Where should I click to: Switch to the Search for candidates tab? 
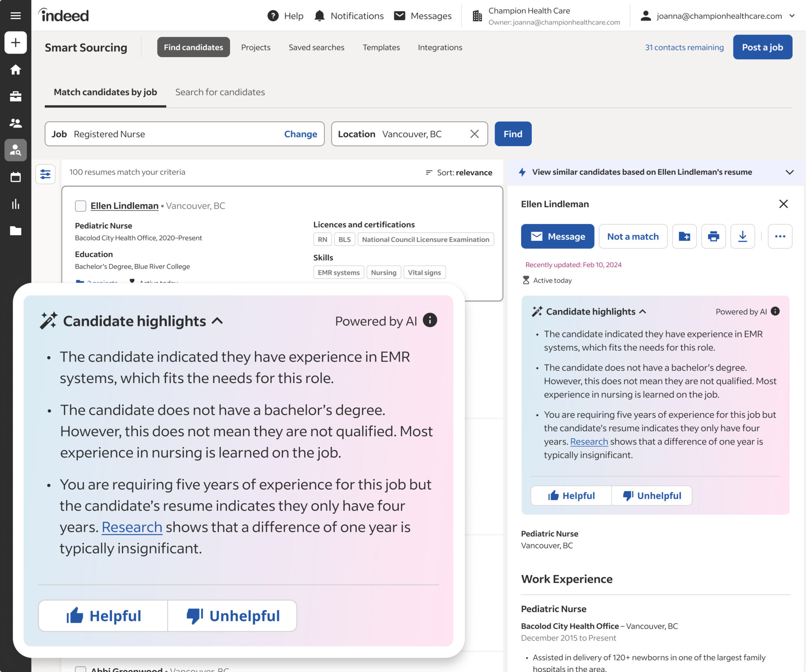pyautogui.click(x=220, y=92)
